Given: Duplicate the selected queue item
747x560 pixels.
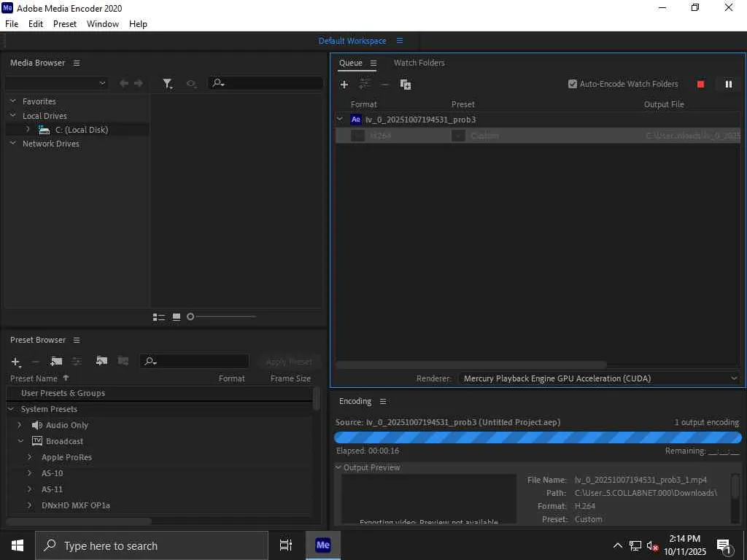Looking at the screenshot, I should pyautogui.click(x=406, y=85).
